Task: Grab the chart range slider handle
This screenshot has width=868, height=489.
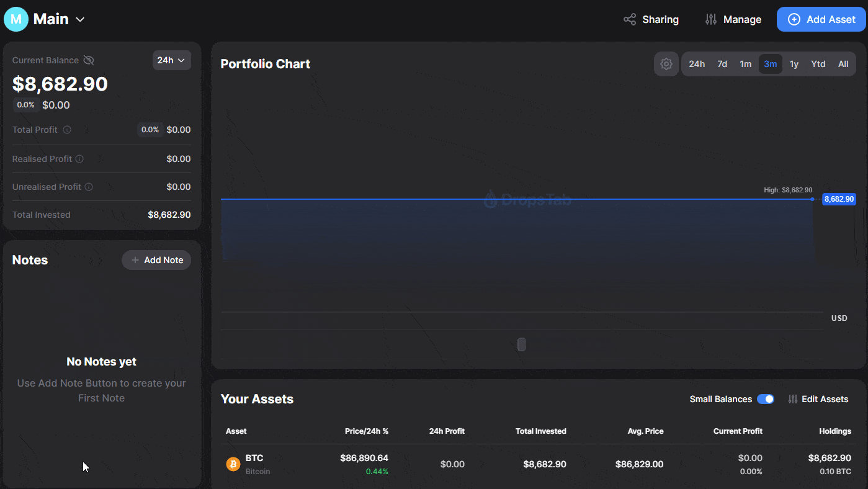Action: tap(522, 344)
